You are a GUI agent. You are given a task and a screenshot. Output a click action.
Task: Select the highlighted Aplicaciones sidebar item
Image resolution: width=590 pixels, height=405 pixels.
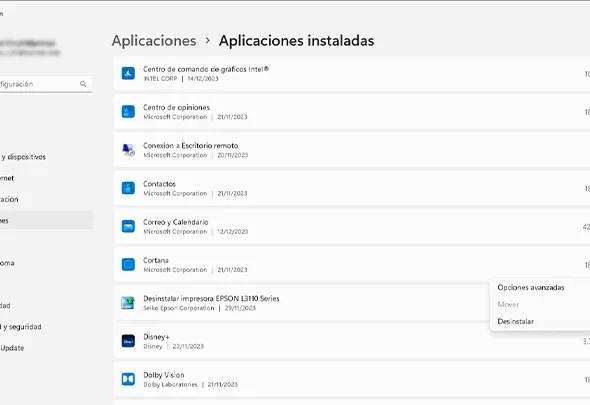(45, 221)
